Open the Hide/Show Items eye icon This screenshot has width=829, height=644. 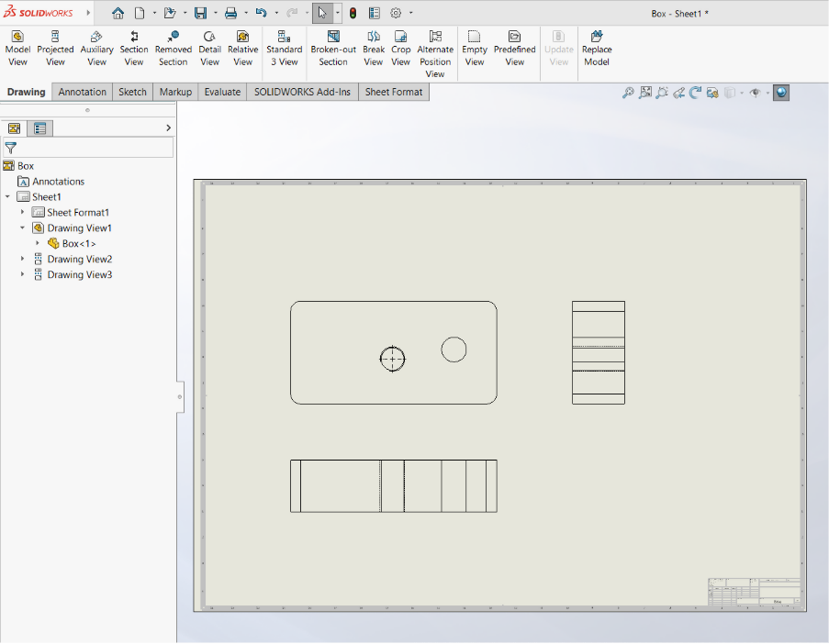755,93
